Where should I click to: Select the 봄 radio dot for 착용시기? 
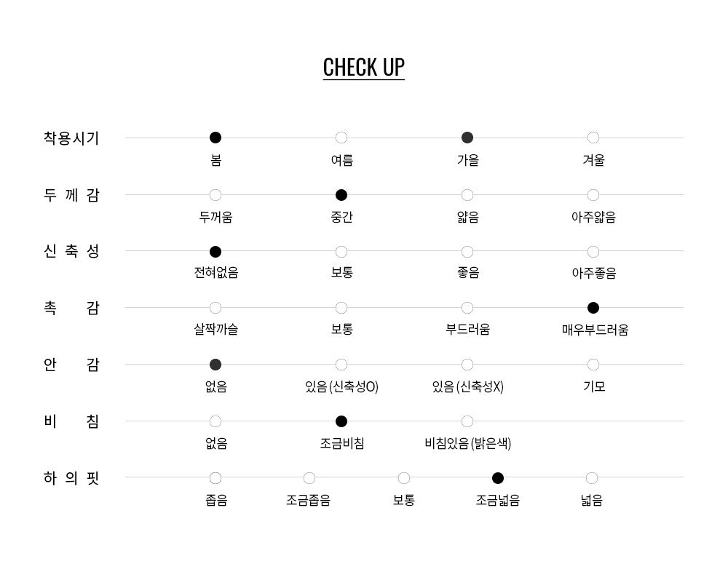215,138
